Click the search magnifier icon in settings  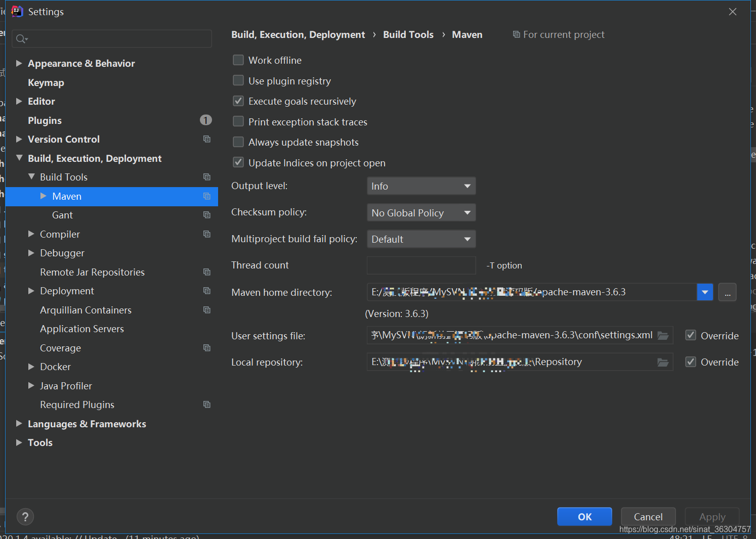point(21,39)
